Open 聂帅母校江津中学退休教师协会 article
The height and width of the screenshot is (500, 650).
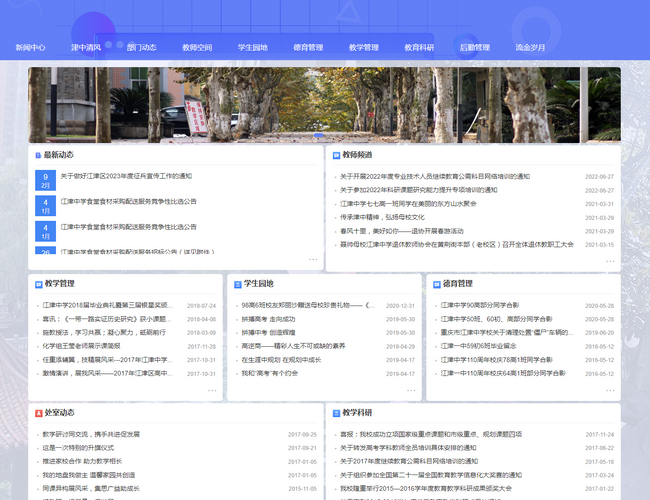pyautogui.click(x=457, y=245)
